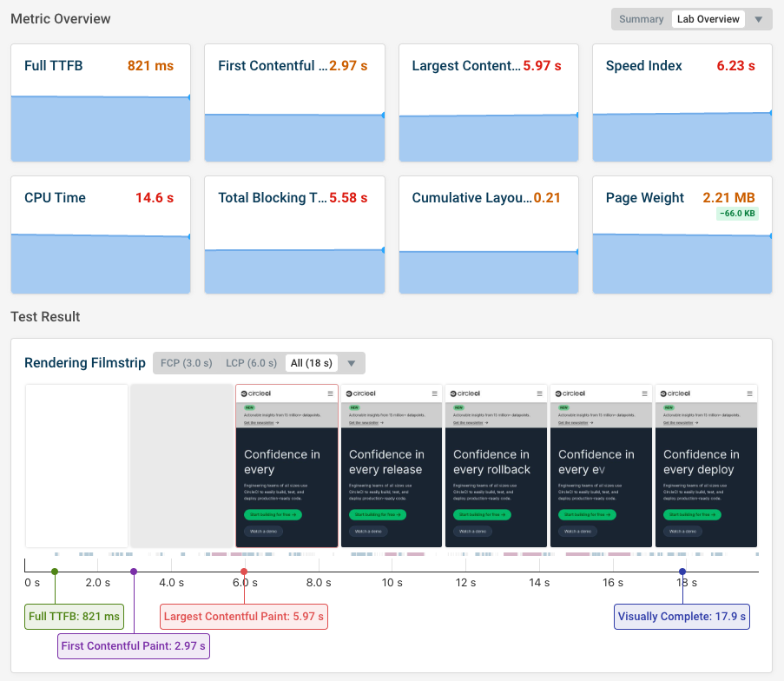
Task: Click the red Largest Contentful Paint timeline dot
Action: click(x=244, y=572)
